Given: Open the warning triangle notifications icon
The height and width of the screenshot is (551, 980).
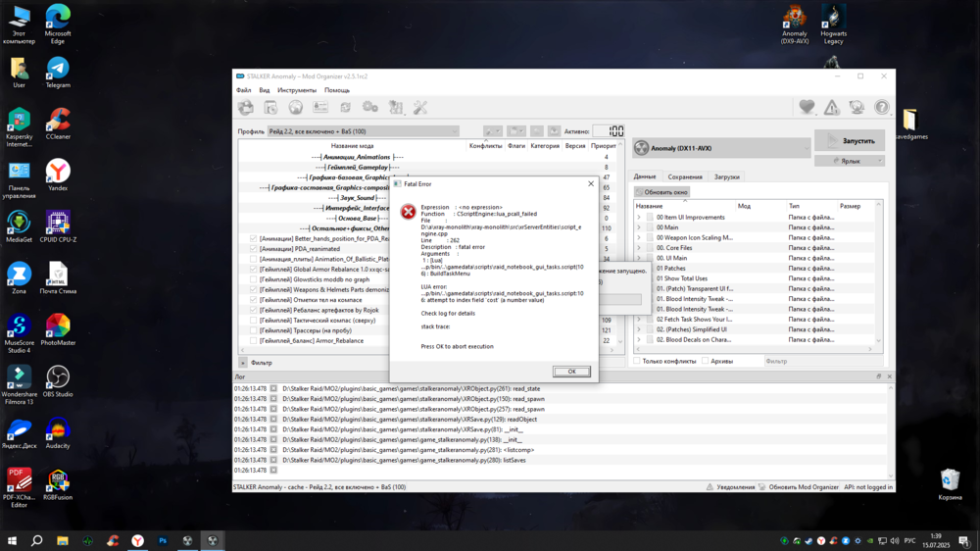Looking at the screenshot, I should (x=831, y=108).
